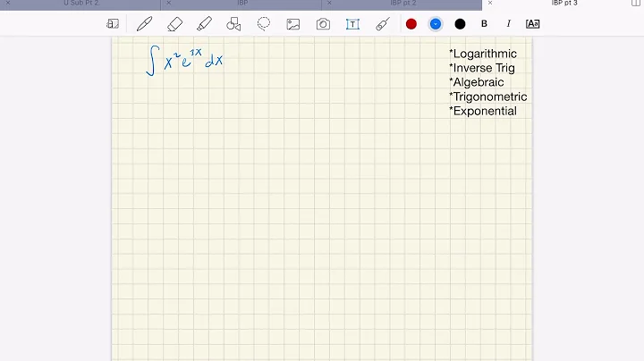Switch to the U Sub Pt 2 tab
This screenshot has width=644, height=361.
(81, 3)
